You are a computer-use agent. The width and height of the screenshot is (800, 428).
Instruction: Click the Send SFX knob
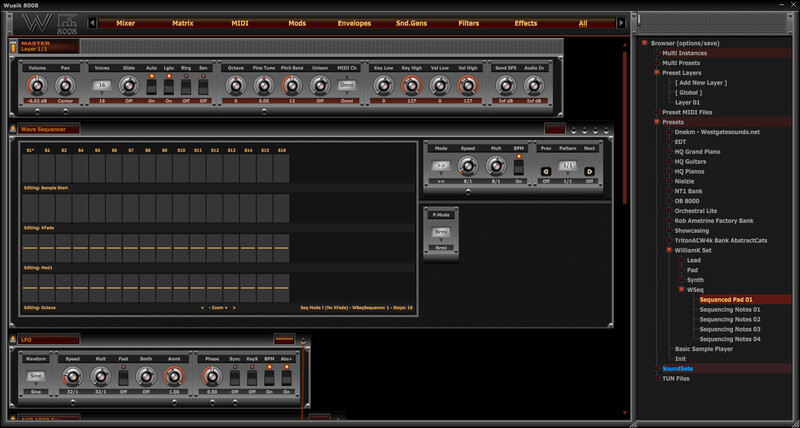506,86
